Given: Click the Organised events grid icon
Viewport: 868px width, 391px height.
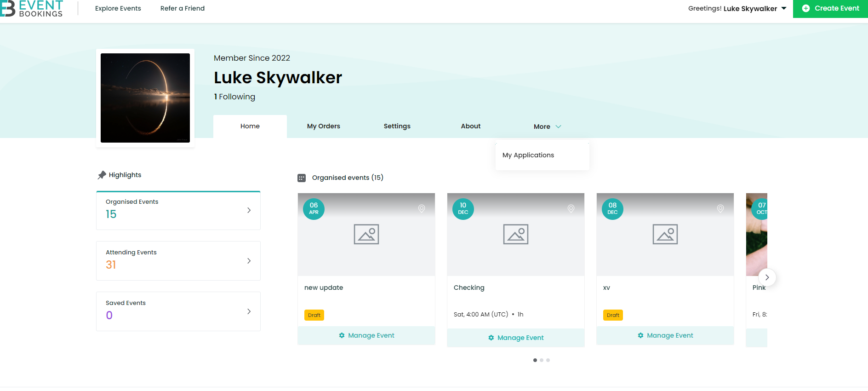Looking at the screenshot, I should tap(302, 178).
